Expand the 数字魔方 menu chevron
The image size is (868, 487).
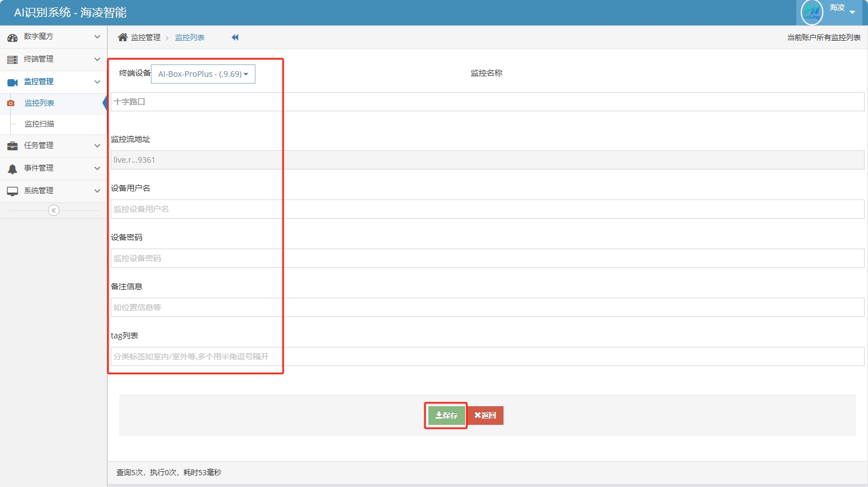(x=97, y=37)
